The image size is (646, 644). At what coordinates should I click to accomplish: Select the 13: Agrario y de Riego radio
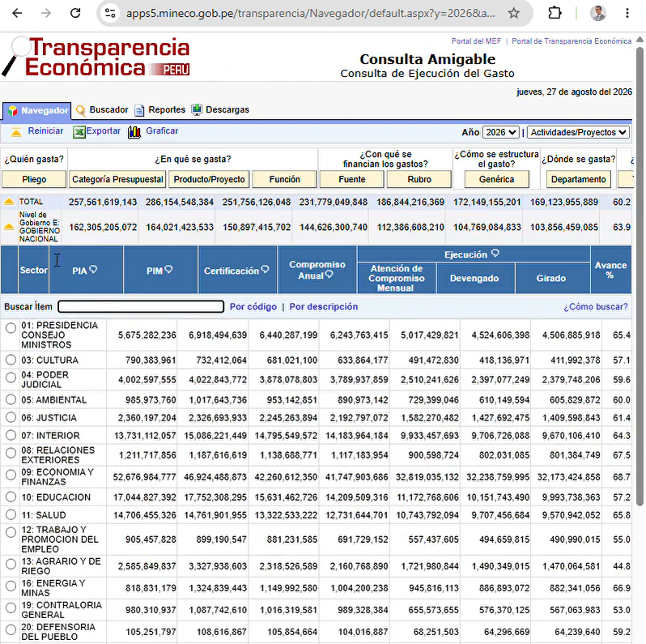(x=11, y=564)
